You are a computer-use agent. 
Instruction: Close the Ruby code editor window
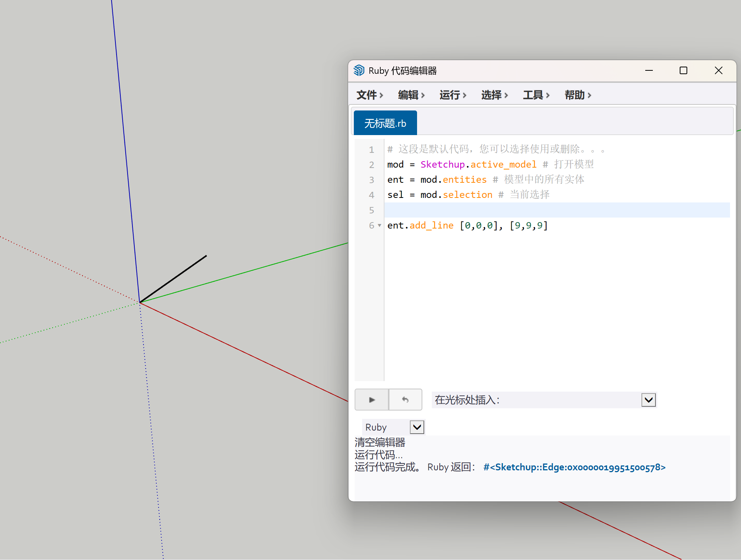tap(719, 70)
